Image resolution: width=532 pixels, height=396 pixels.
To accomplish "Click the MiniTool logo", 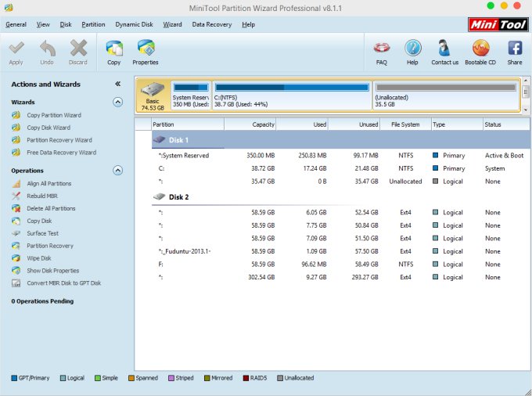I will coord(498,24).
